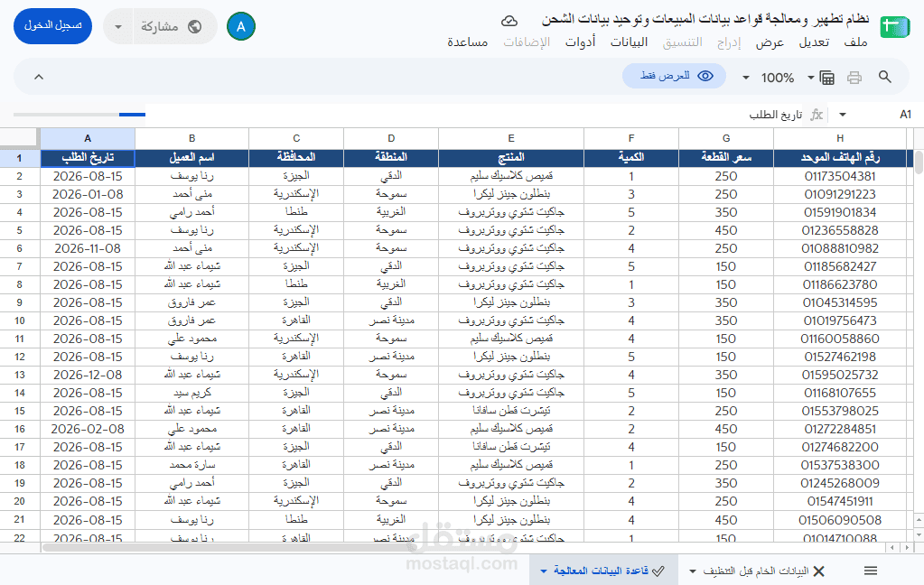The image size is (924, 585).
Task: Collapse the toolbar with the chevron
Action: [39, 77]
